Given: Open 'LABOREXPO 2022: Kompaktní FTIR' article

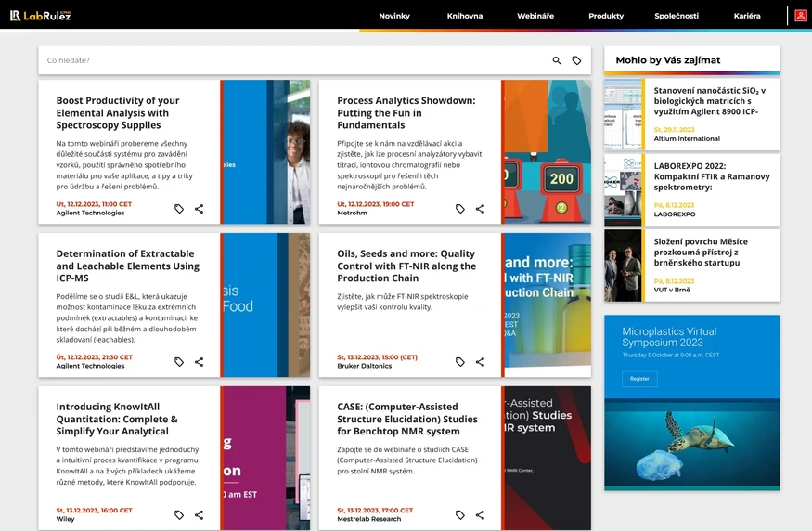Looking at the screenshot, I should [712, 176].
